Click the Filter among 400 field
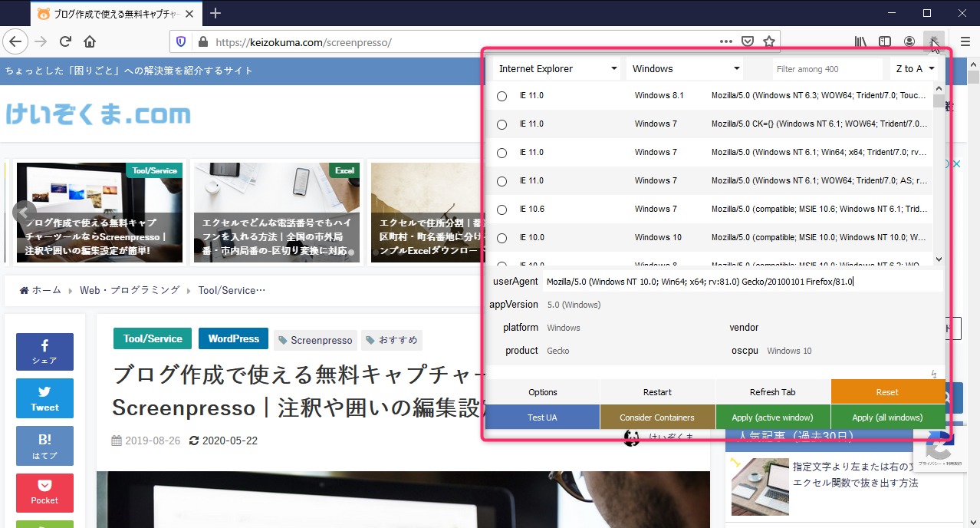Image resolution: width=980 pixels, height=528 pixels. tap(827, 68)
